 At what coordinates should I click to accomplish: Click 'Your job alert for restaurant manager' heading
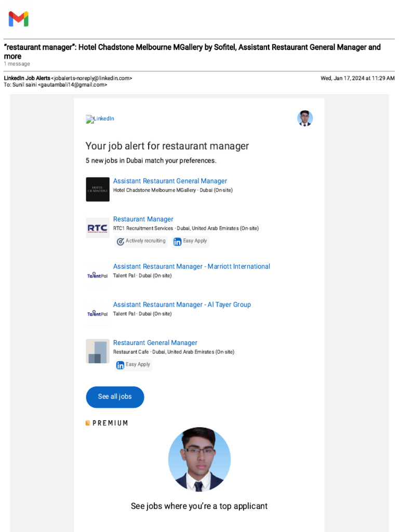pos(167,146)
